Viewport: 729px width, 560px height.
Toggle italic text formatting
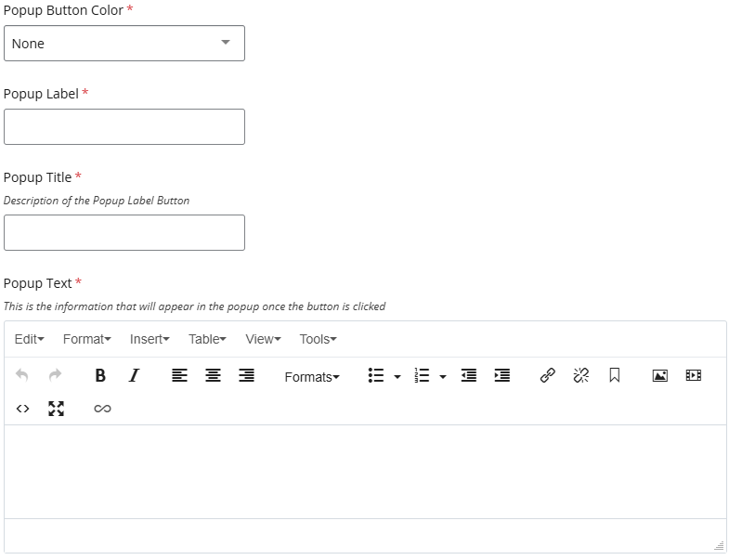click(x=134, y=376)
